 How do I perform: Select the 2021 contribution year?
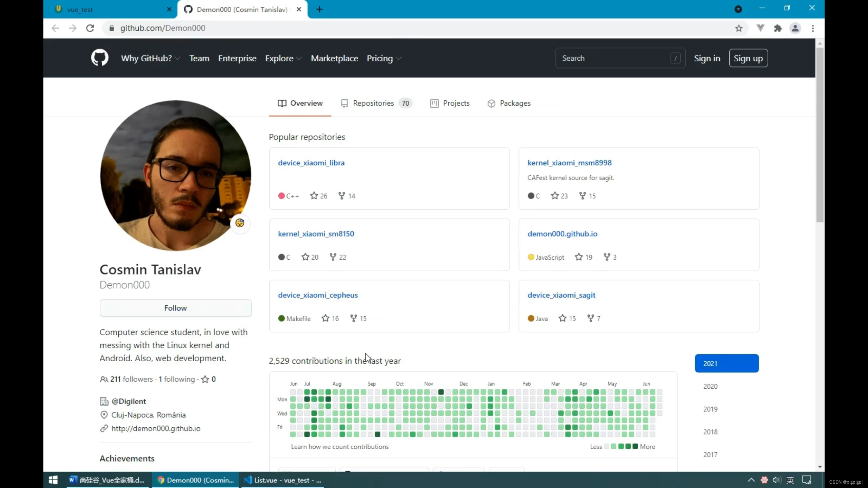tap(727, 363)
